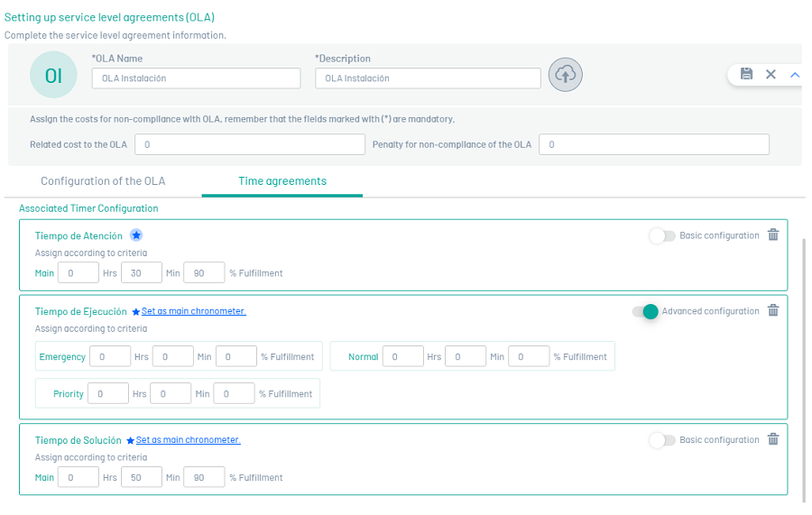
Task: Click the OLA Name input field
Action: click(x=196, y=78)
